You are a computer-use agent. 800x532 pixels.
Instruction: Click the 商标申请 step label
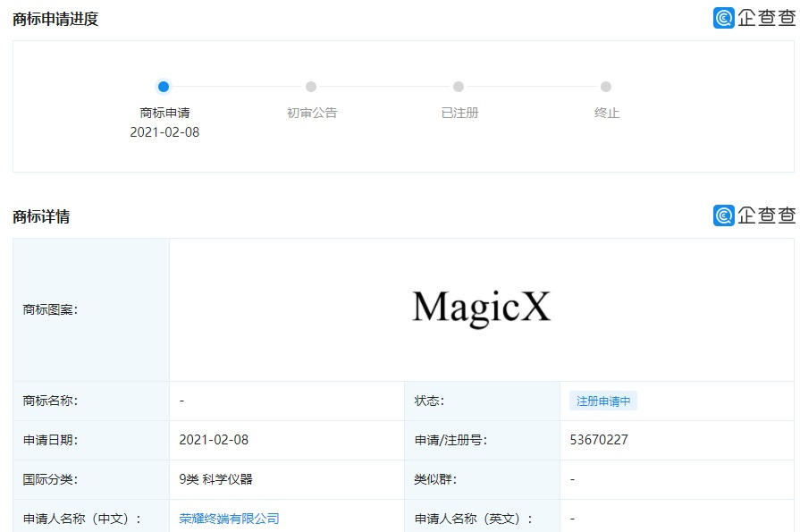(x=164, y=113)
